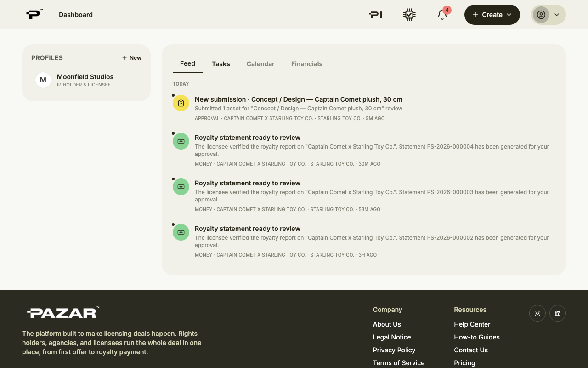The image size is (588, 368).
Task: Click the Pazar logo in the header
Action: coord(34,14)
